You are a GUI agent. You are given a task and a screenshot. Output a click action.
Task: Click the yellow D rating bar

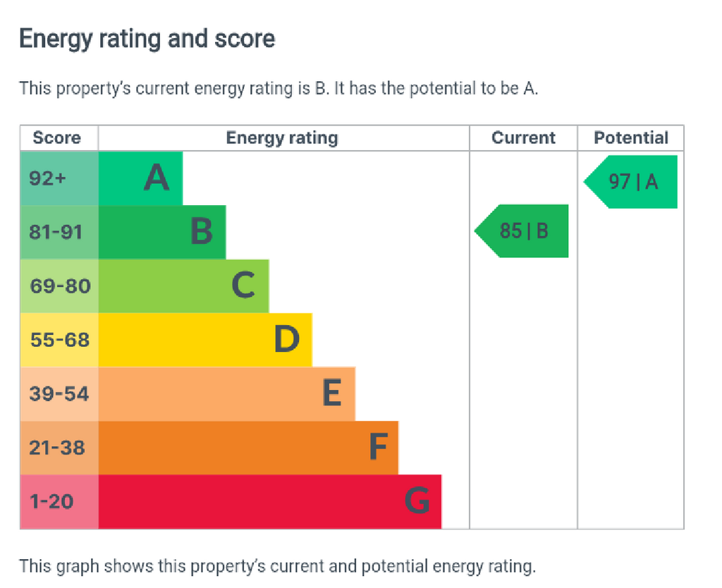(x=205, y=340)
